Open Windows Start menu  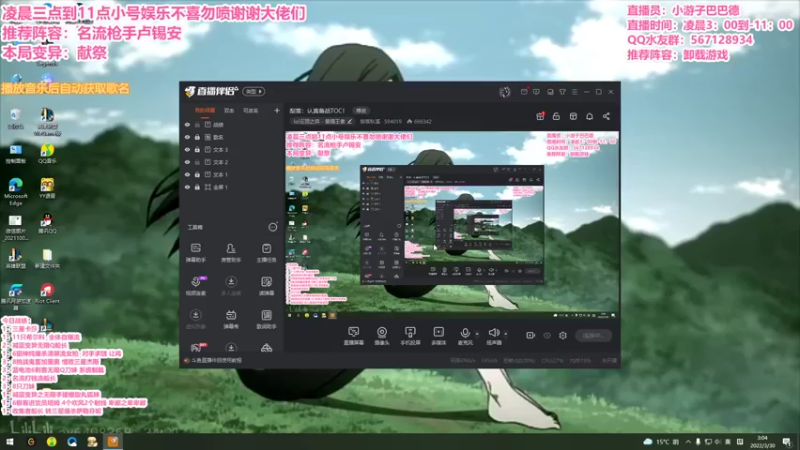point(10,442)
